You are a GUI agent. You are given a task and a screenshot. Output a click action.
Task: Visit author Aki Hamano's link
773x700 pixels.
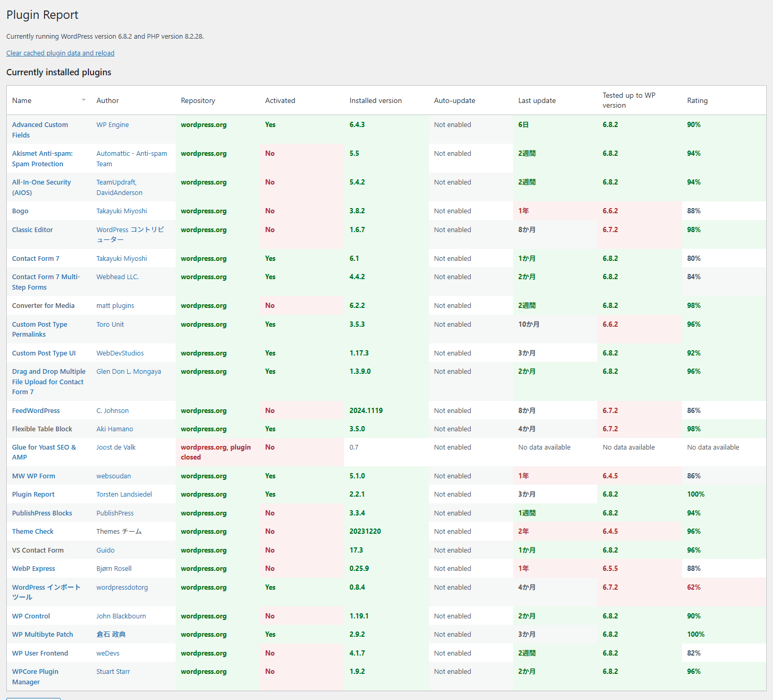click(x=115, y=429)
